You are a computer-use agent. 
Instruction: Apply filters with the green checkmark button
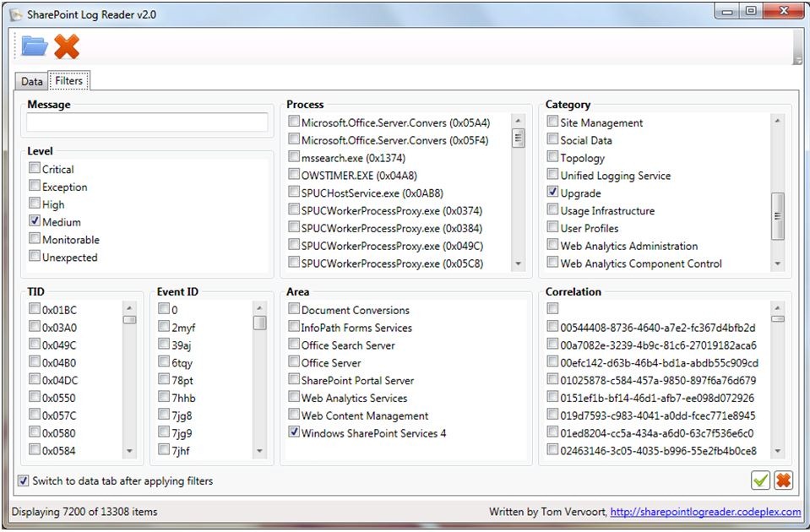tap(760, 480)
